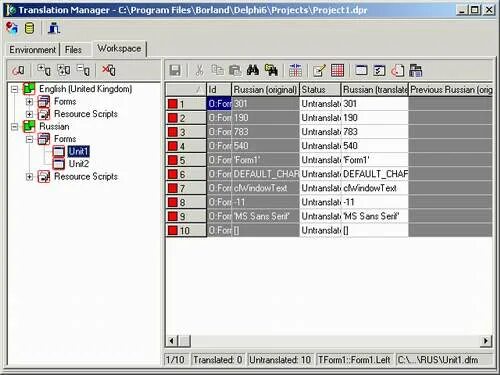The height and width of the screenshot is (375, 500).
Task: Click the multiple windows icon at toolbar end
Action: click(x=416, y=71)
